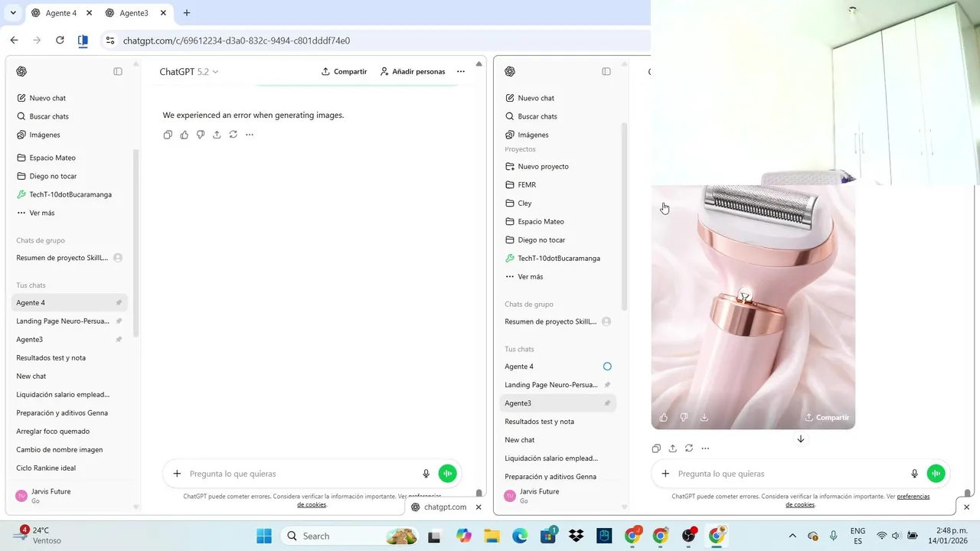Add attachment with plus in right prompt box

(x=665, y=474)
